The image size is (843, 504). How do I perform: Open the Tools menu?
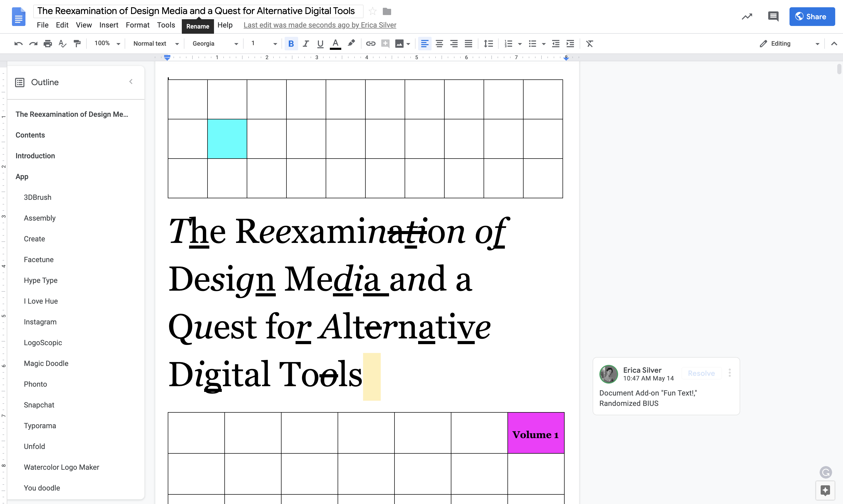click(166, 25)
